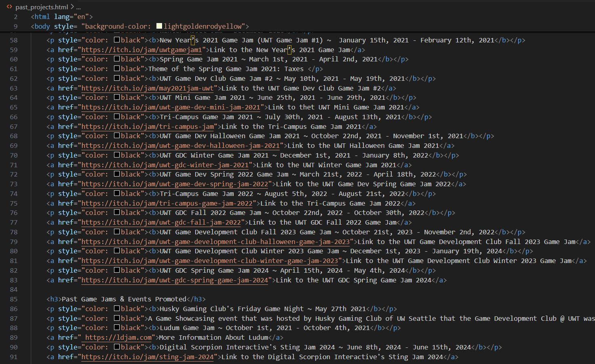Click text 'Husky Gaming Club's Friday Game Night'
The width and height of the screenshot is (595, 364).
click(x=232, y=309)
